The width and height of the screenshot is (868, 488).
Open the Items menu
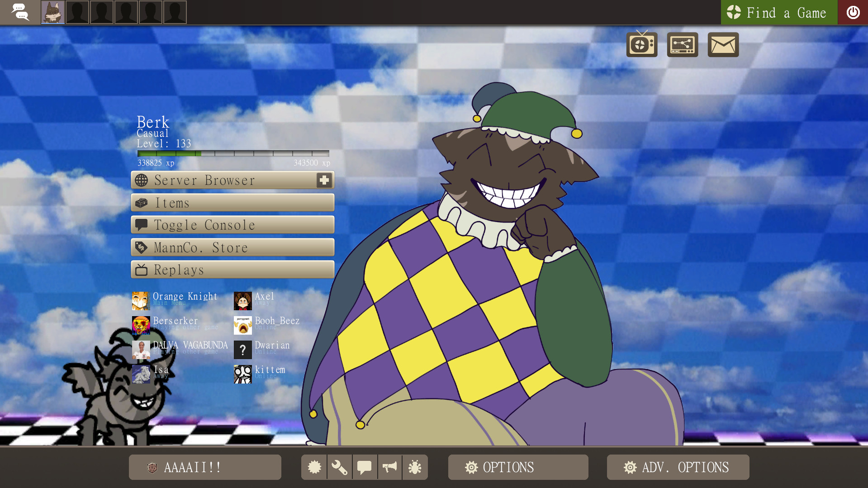(232, 203)
